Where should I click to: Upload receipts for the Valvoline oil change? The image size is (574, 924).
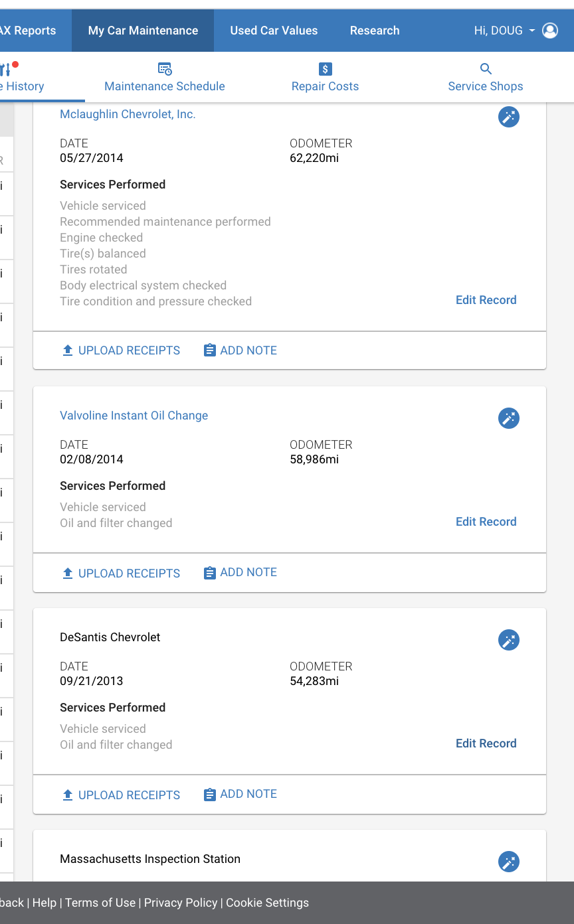coord(121,573)
